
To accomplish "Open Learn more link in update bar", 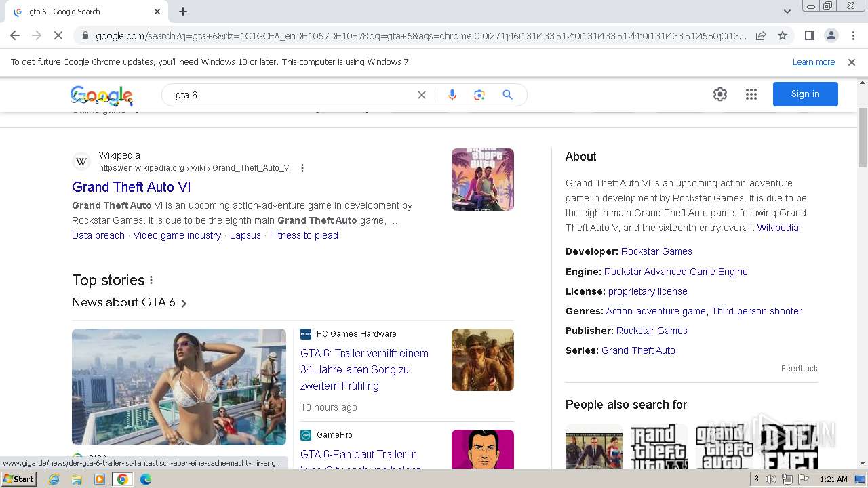I will click(814, 62).
